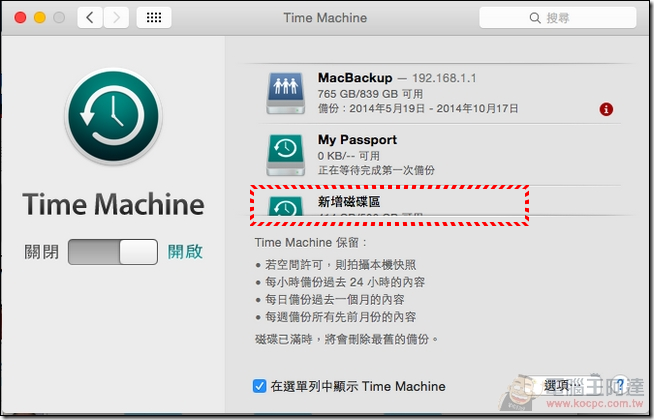Screen dimensions: 654x420
Task: Click the MacBackup disk name
Action: click(355, 78)
